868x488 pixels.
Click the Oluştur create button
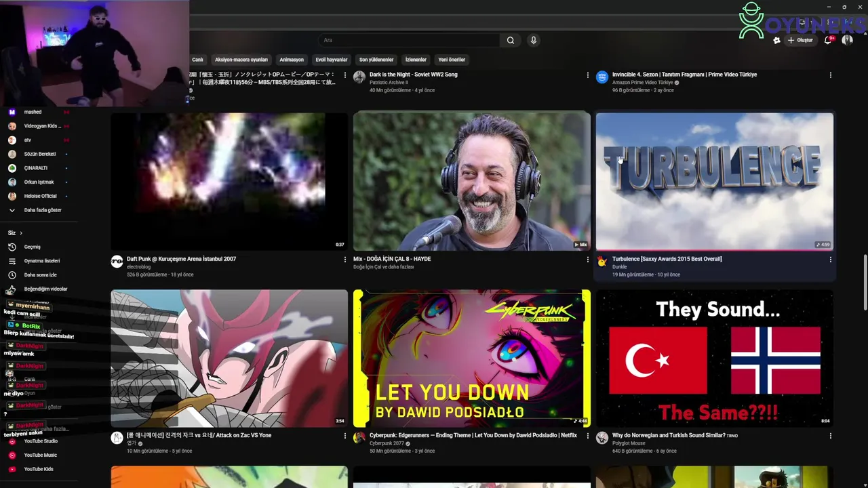[800, 40]
